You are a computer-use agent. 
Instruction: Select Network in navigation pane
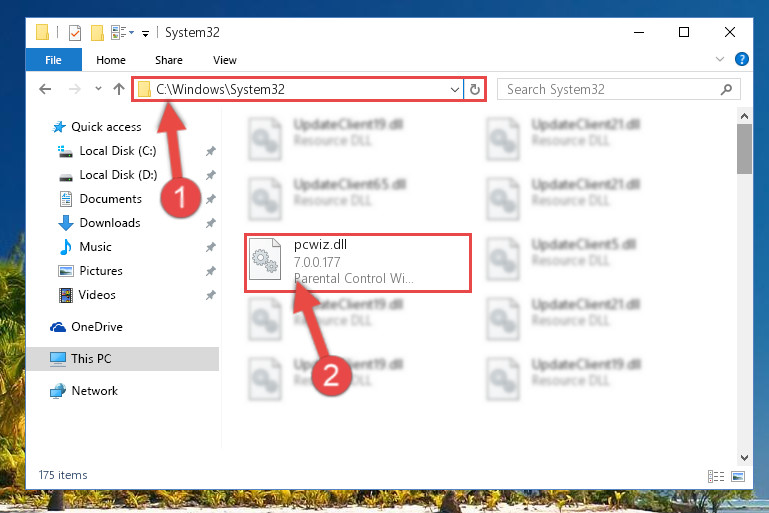[94, 391]
